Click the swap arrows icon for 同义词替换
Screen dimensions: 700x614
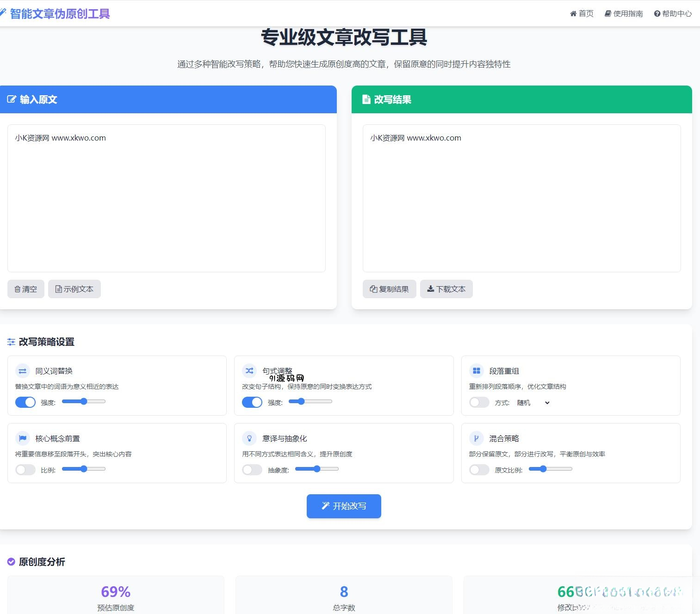click(23, 371)
